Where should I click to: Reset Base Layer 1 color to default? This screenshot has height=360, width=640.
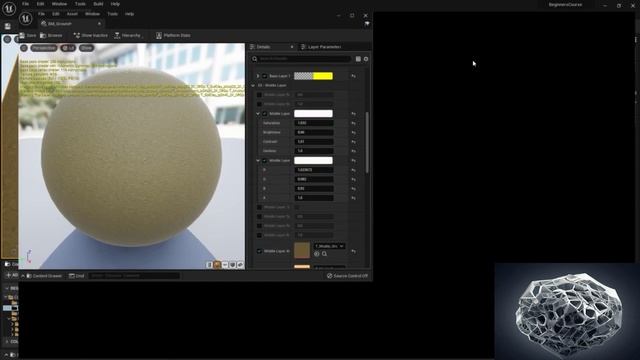coord(353,76)
